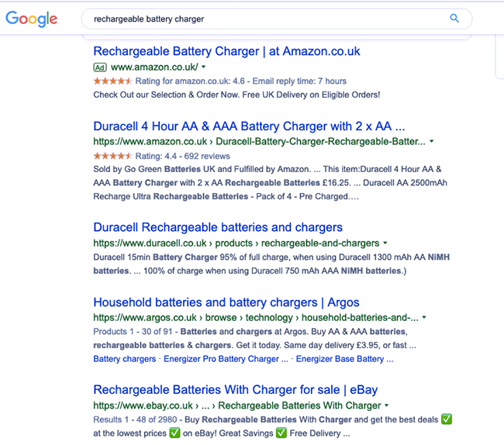Open Duracell 4 Hour AA & AAA Battery Charger result
Viewport: 504px width, 445px height.
[249, 126]
